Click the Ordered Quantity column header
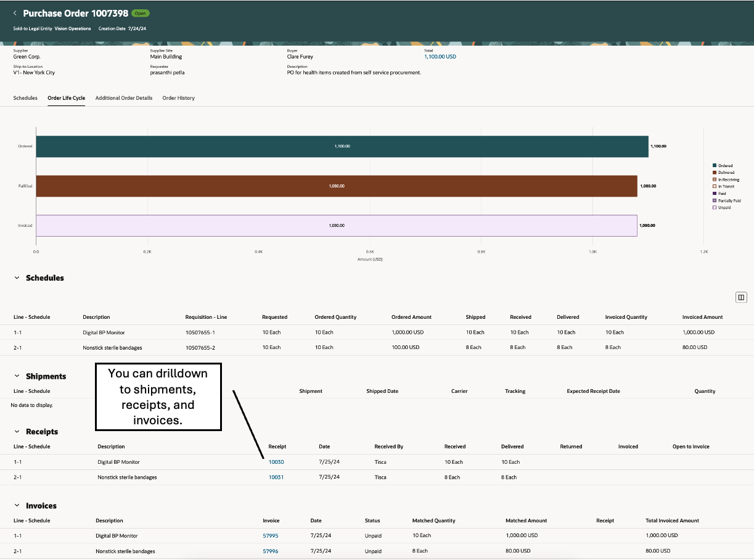This screenshot has height=560, width=754. pos(335,317)
